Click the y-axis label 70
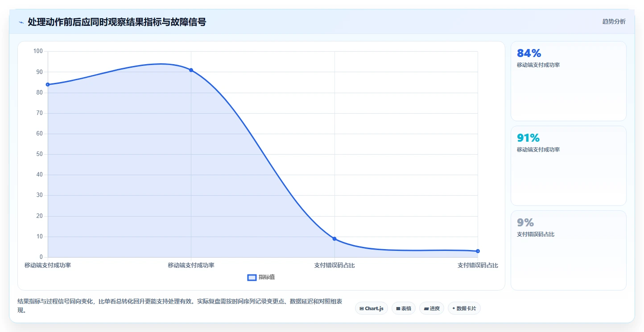The width and height of the screenshot is (644, 332). [40, 113]
